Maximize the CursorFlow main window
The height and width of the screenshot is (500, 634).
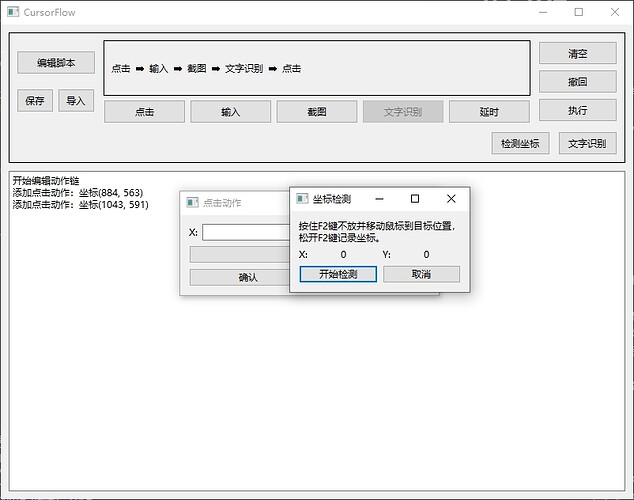coord(579,12)
